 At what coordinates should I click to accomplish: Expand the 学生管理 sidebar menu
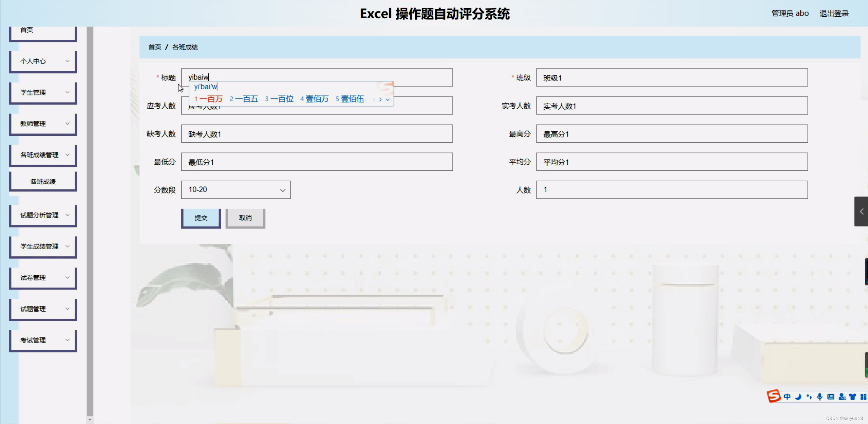[x=43, y=92]
